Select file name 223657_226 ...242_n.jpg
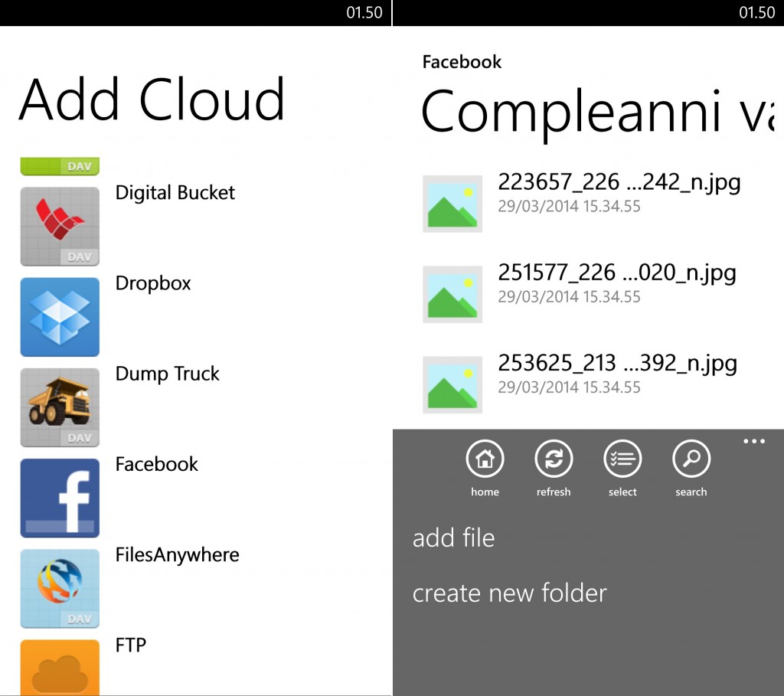The width and height of the screenshot is (784, 696). (x=619, y=182)
